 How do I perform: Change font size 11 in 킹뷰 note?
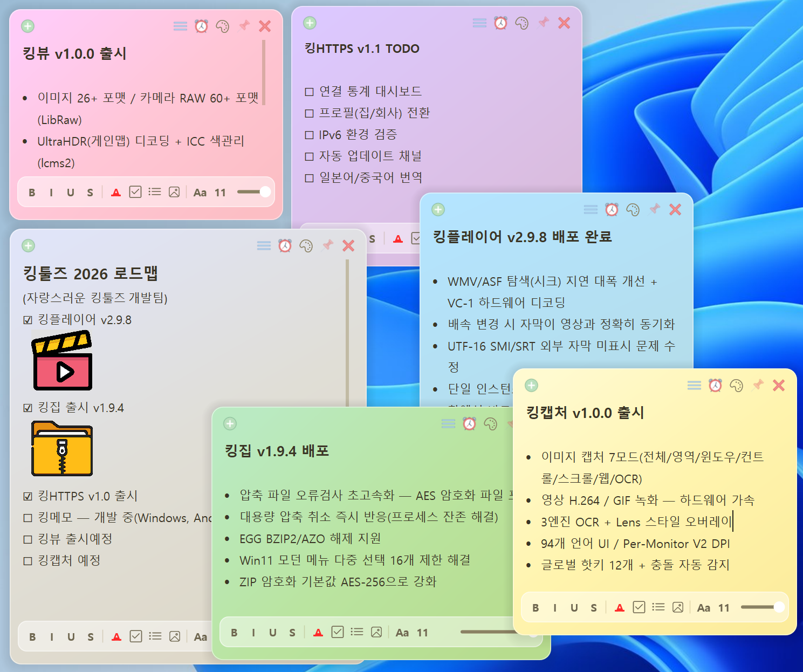click(220, 193)
